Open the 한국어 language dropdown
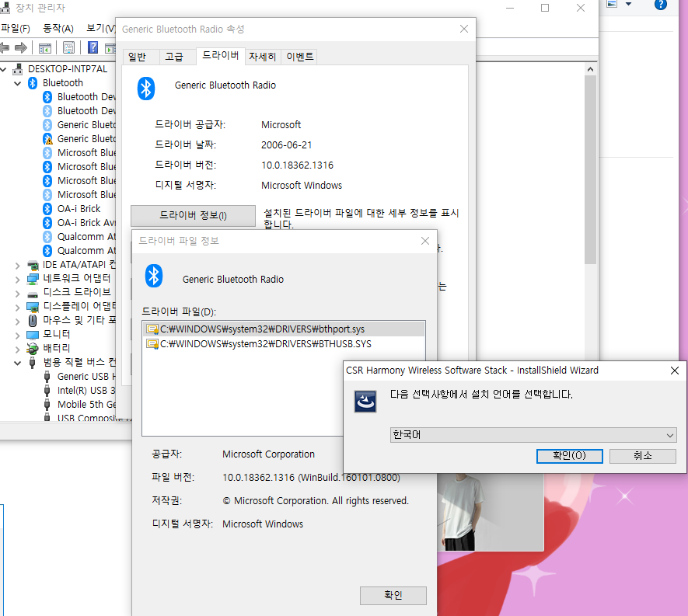This screenshot has width=688, height=616. [533, 435]
